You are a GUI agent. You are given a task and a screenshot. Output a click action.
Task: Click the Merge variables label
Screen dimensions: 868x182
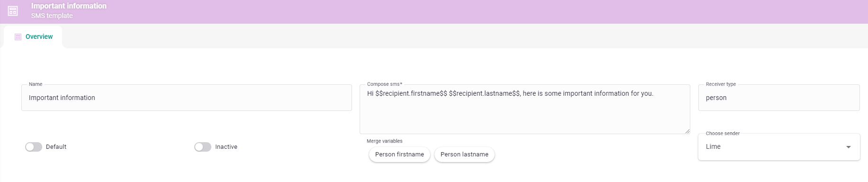385,141
